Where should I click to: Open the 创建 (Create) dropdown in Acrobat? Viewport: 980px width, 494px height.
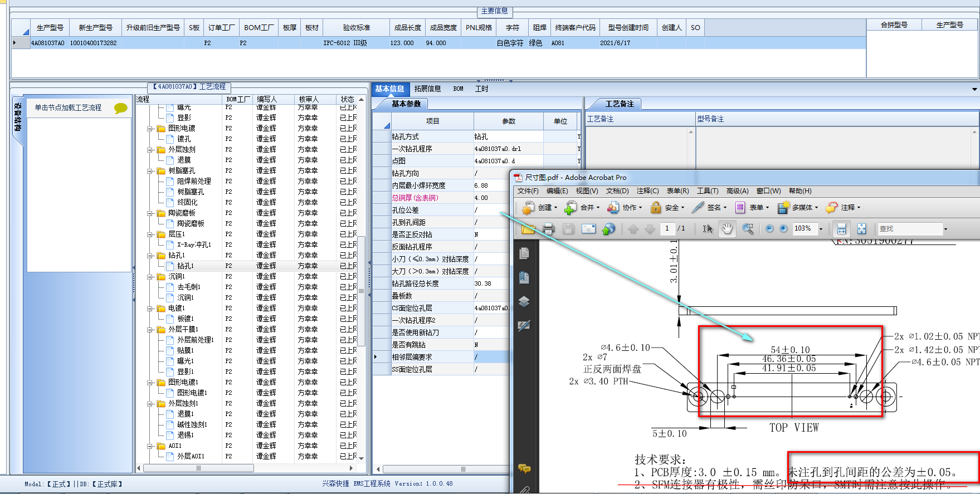(x=539, y=208)
